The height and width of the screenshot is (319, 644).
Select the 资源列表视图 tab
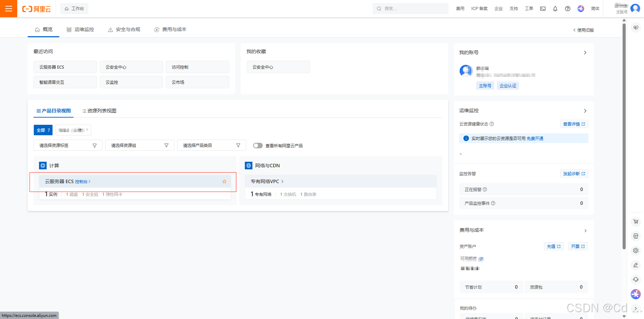[x=99, y=111]
